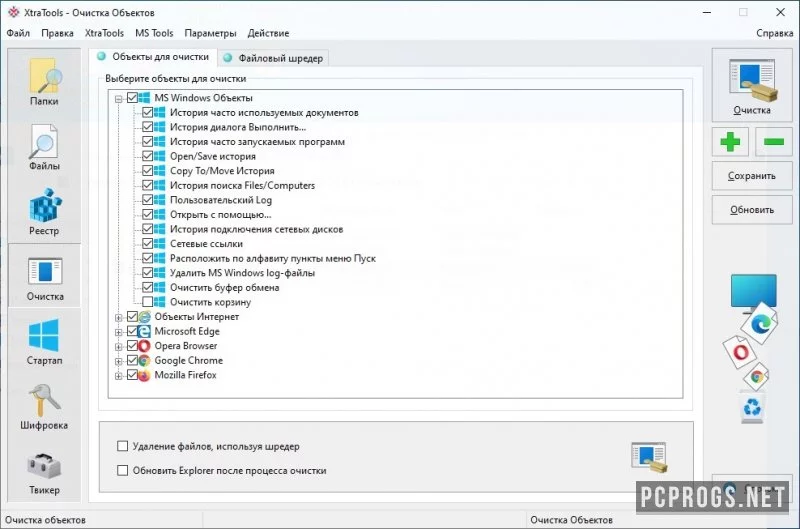800x529 pixels.
Task: Expand the Opera Browser tree node
Action: [x=119, y=347]
